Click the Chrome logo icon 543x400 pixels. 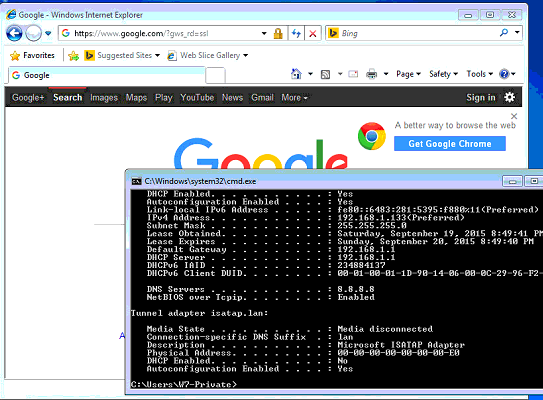(x=372, y=136)
